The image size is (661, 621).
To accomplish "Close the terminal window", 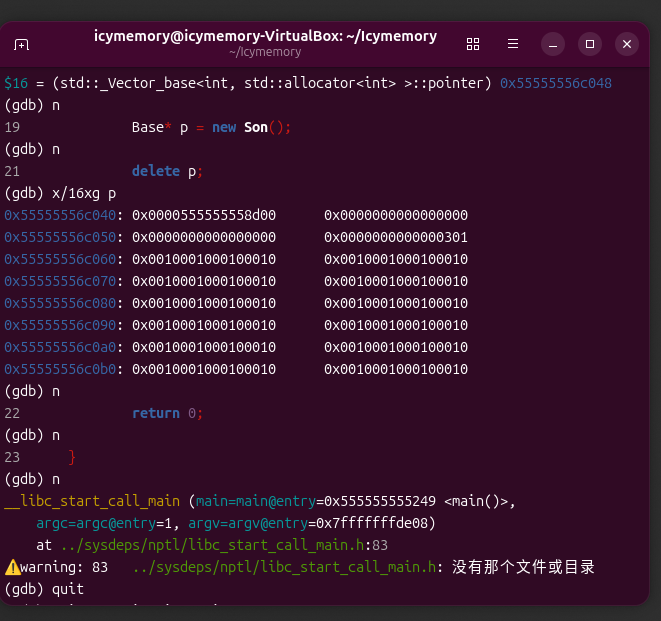I will tap(627, 44).
